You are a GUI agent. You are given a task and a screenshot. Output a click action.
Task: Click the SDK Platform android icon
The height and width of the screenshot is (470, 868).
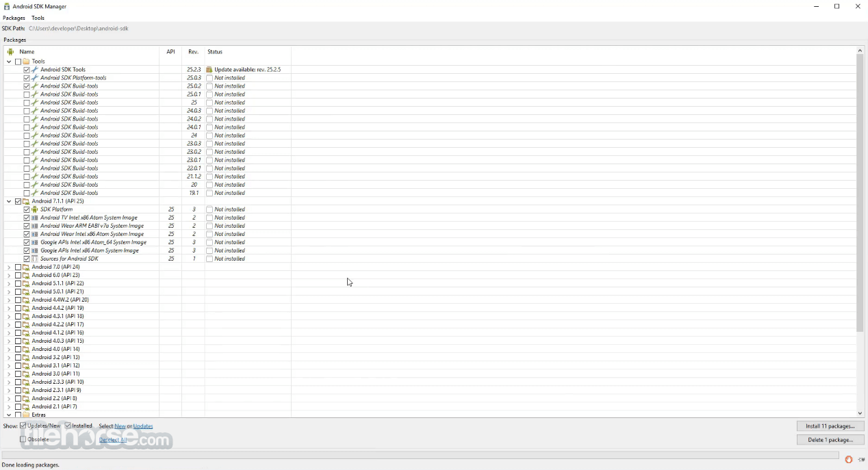[35, 209]
